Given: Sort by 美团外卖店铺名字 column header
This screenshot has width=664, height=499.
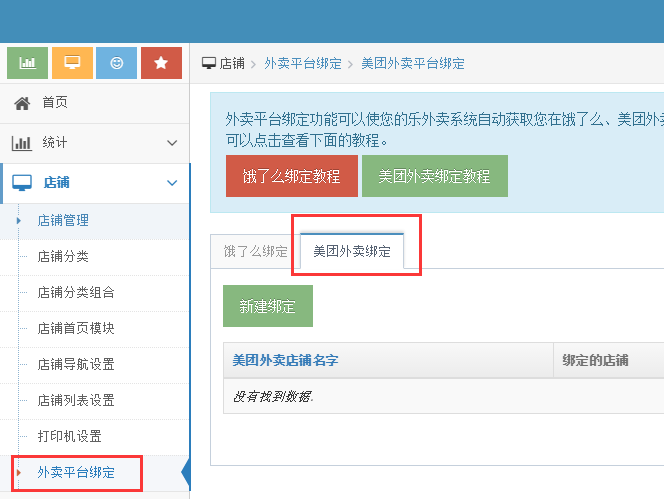Looking at the screenshot, I should click(x=285, y=361).
